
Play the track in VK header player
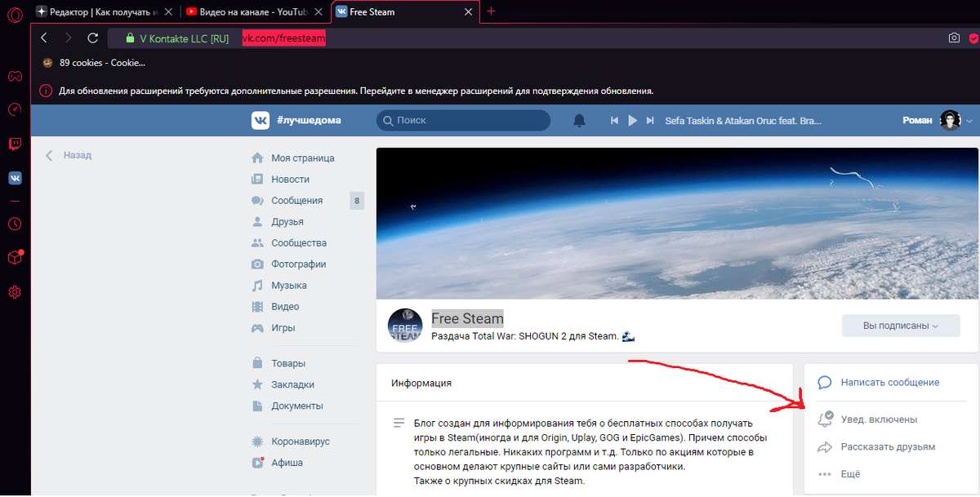pyautogui.click(x=632, y=120)
